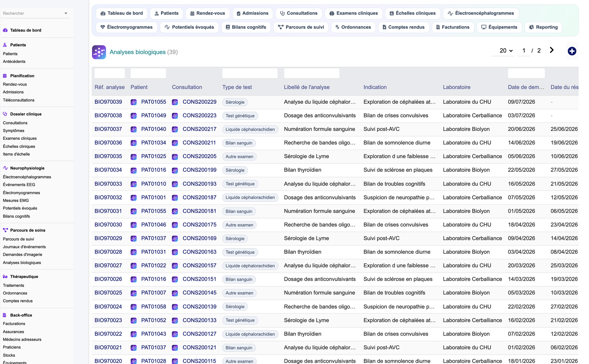Click patient icon next to PAT01034

[x=134, y=143]
